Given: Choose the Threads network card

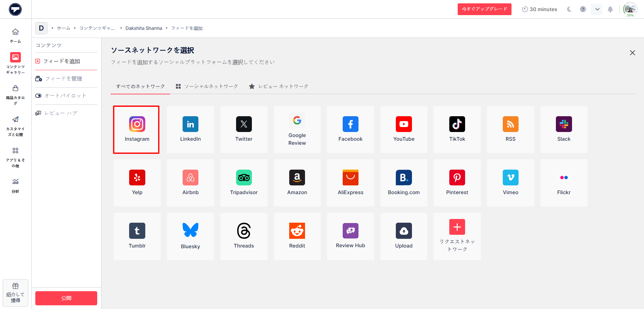Looking at the screenshot, I should 244,236.
